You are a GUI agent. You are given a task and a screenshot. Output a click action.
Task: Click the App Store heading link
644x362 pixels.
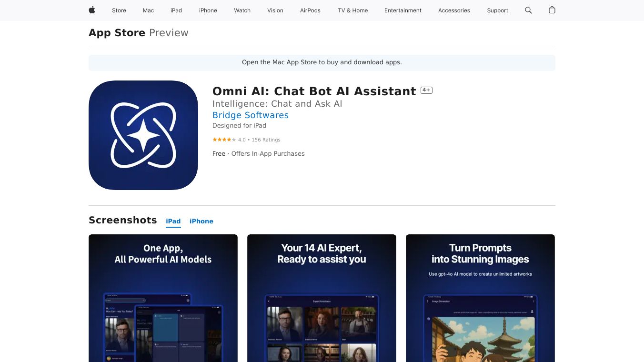(x=117, y=33)
